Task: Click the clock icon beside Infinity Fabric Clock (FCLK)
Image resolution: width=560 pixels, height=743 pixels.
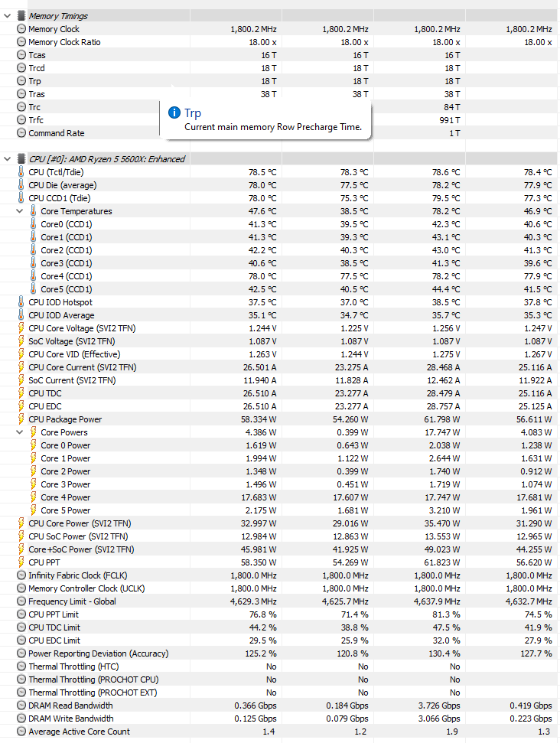Action: coord(21,575)
